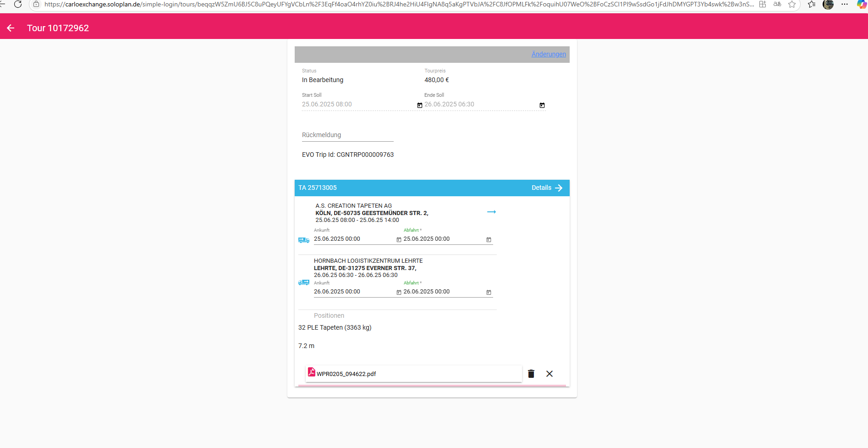Open the Änderungen link
868x448 pixels.
coord(549,54)
